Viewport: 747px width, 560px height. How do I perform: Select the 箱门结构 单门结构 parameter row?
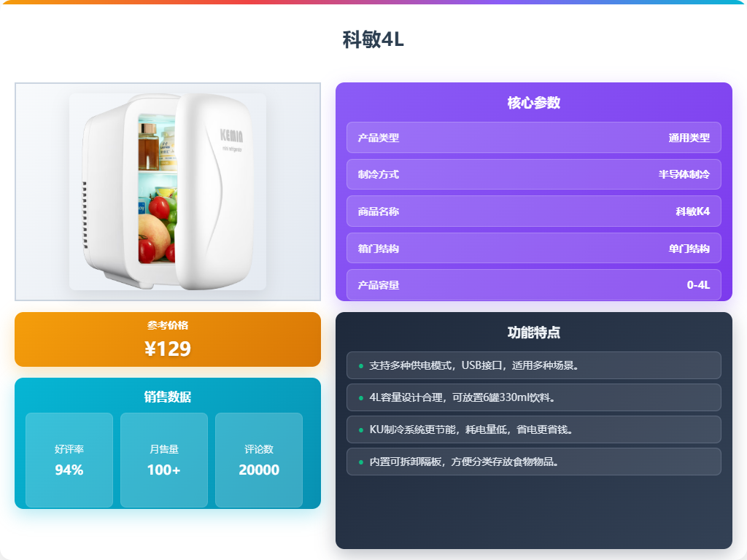click(x=533, y=248)
